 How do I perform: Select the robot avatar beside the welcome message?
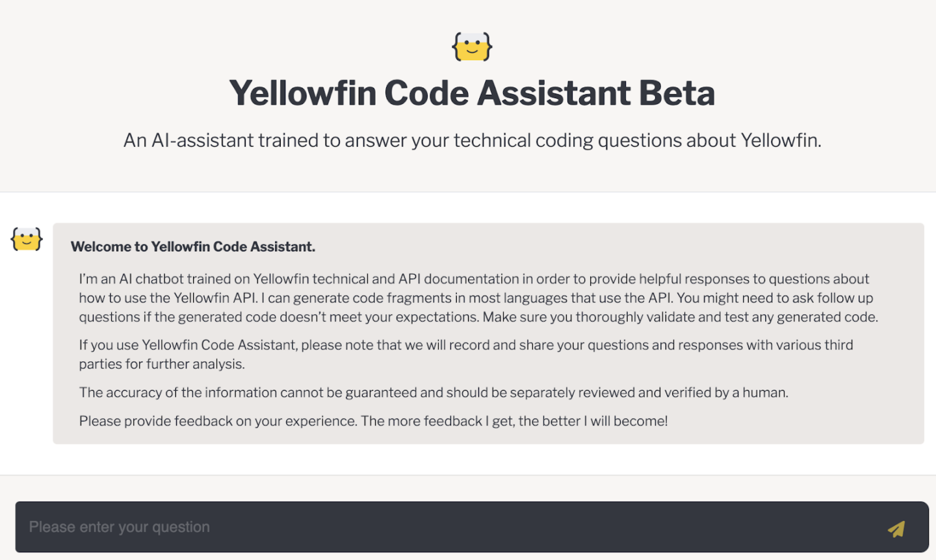click(26, 239)
